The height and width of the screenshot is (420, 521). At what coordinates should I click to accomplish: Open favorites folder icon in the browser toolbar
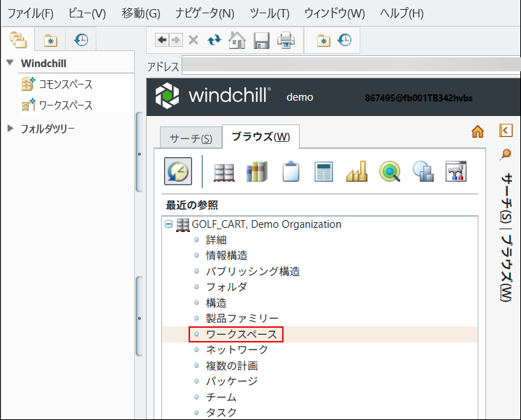[323, 41]
